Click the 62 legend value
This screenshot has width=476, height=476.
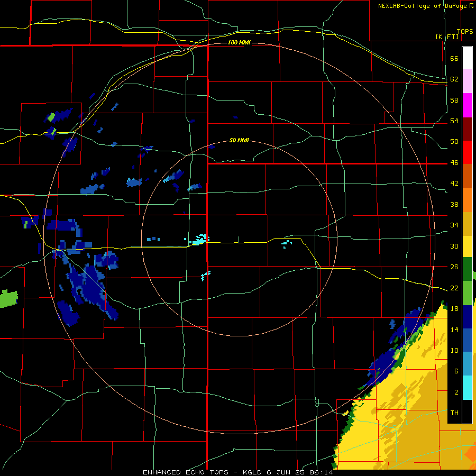(454, 79)
